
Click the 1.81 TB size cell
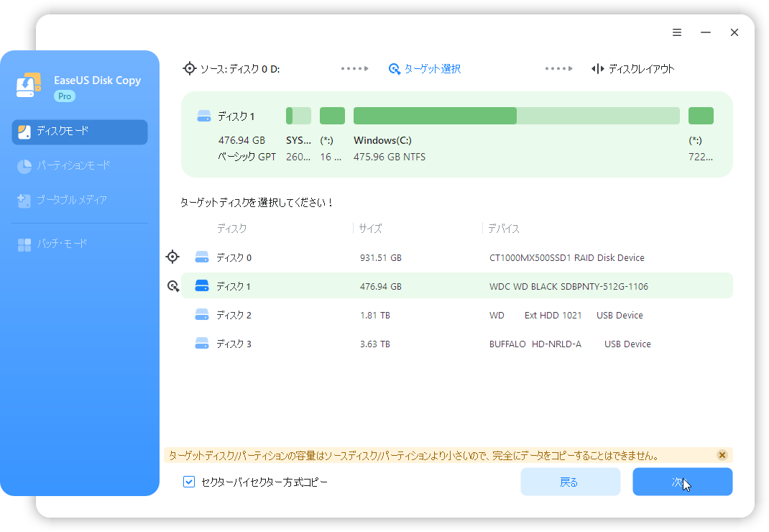click(x=375, y=316)
